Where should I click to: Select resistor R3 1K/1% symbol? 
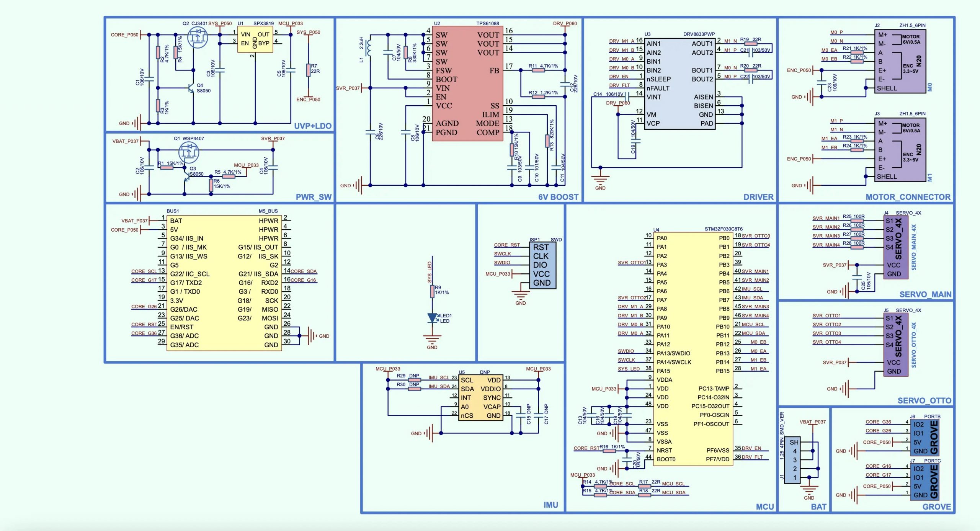tap(158, 106)
